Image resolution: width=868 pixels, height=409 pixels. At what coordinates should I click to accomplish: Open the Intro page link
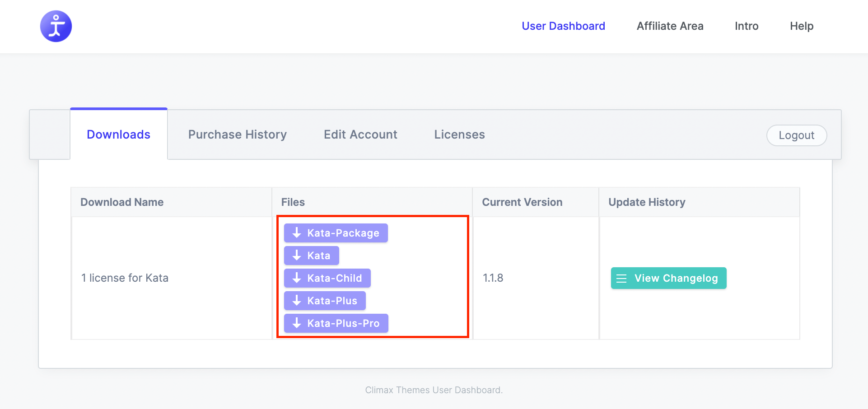coord(747,26)
